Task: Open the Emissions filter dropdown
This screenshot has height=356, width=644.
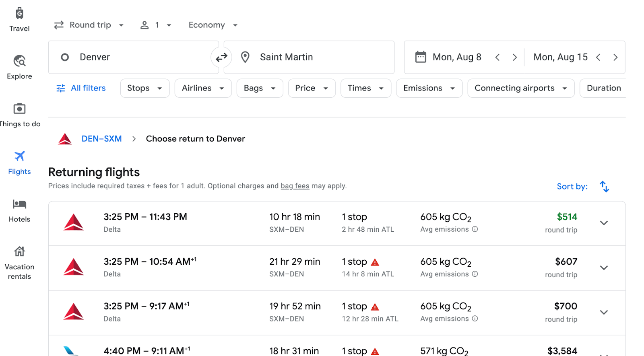Action: [x=429, y=88]
